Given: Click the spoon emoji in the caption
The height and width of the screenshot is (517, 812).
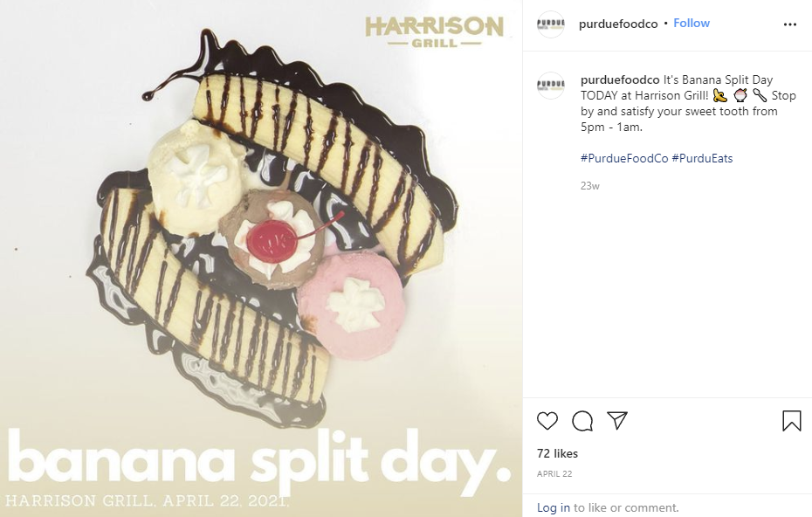Looking at the screenshot, I should point(760,95).
